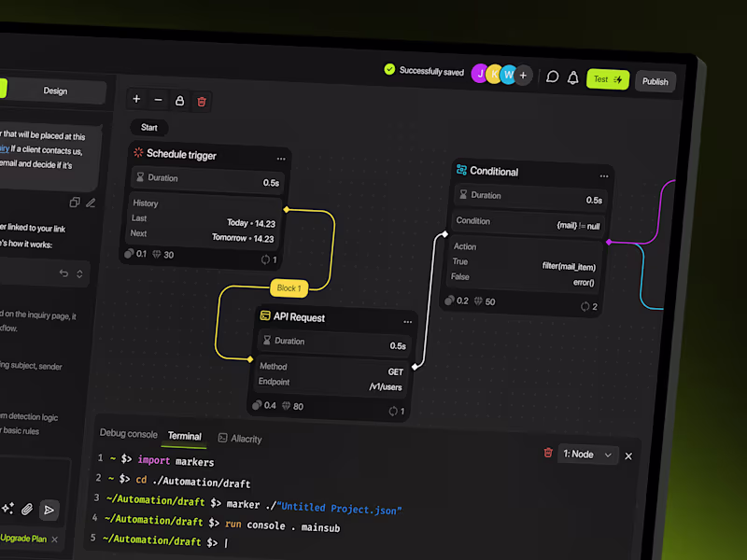Open API Request node options menu
The width and height of the screenshot is (747, 560).
point(408,322)
